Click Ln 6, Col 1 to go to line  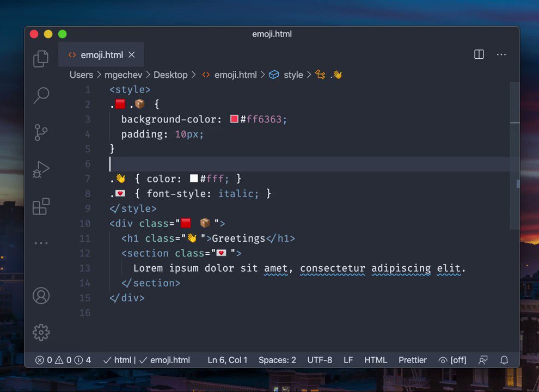[227, 360]
